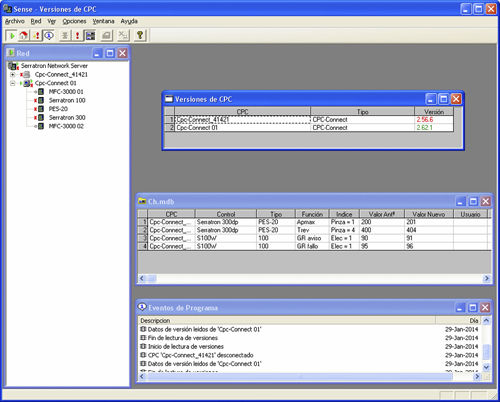Click the Eventos vertical scrollbar up arrow

click(x=486, y=321)
